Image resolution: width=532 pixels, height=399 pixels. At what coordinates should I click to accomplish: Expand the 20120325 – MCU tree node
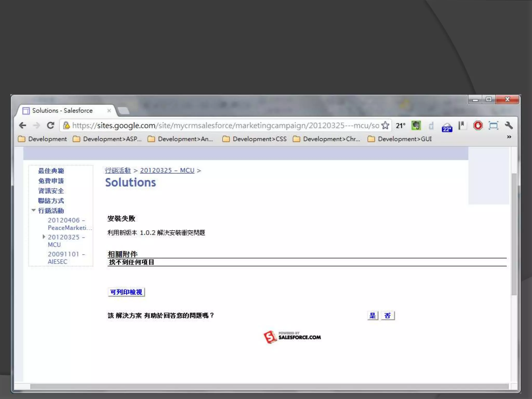click(x=44, y=237)
